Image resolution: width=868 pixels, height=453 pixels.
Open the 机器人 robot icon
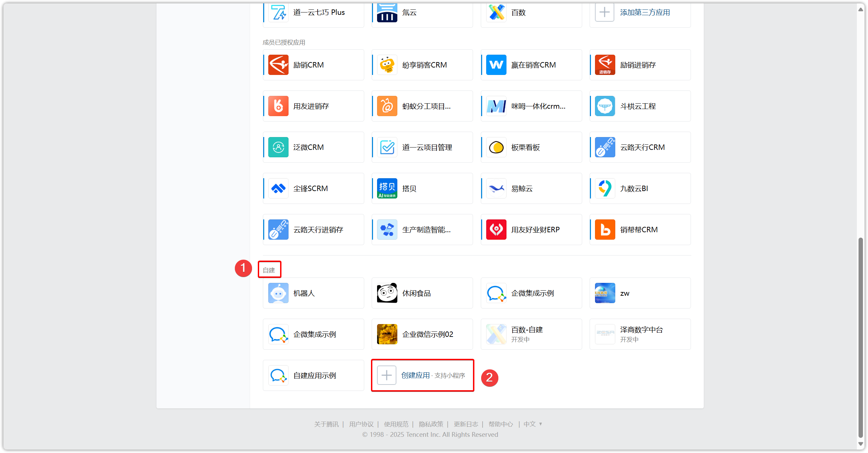point(278,293)
